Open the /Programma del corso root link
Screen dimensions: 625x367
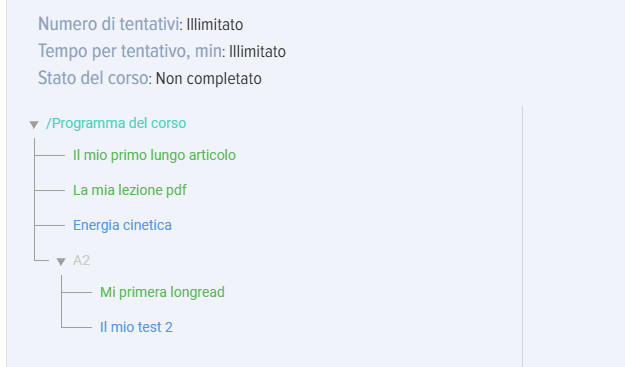click(x=116, y=123)
